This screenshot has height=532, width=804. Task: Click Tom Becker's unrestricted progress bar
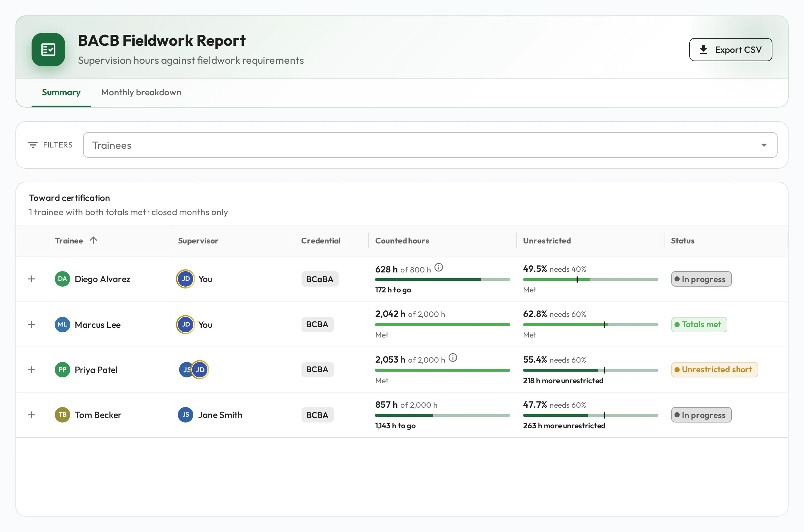click(x=590, y=415)
